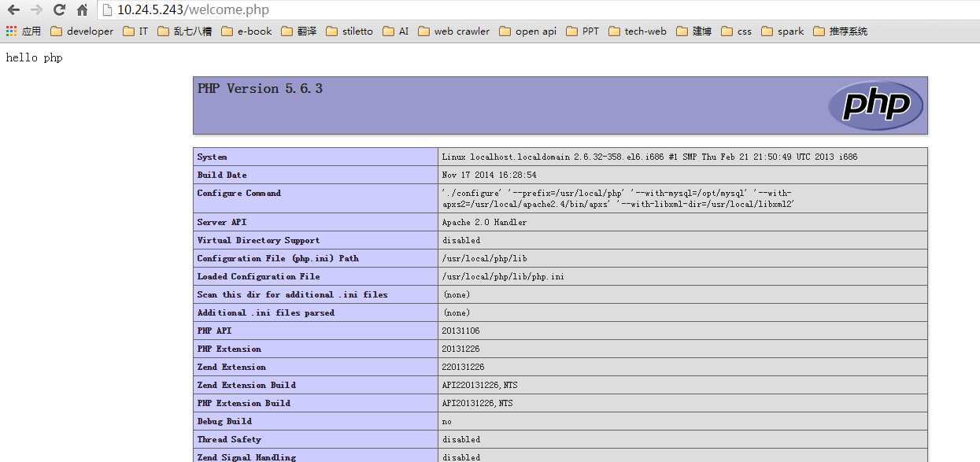980x462 pixels.
Task: Click 'Scan this dir for additional .ini files'
Action: (292, 294)
